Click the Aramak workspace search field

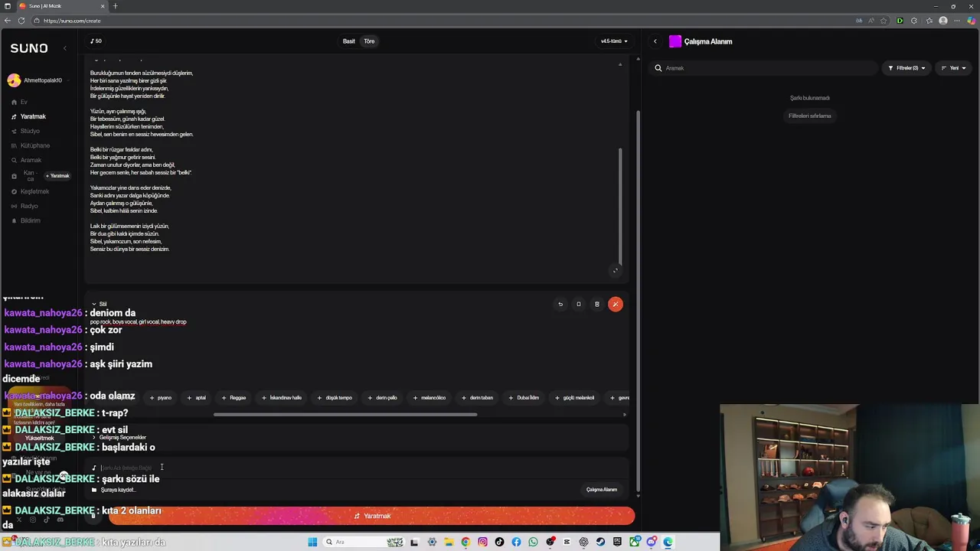coord(766,68)
